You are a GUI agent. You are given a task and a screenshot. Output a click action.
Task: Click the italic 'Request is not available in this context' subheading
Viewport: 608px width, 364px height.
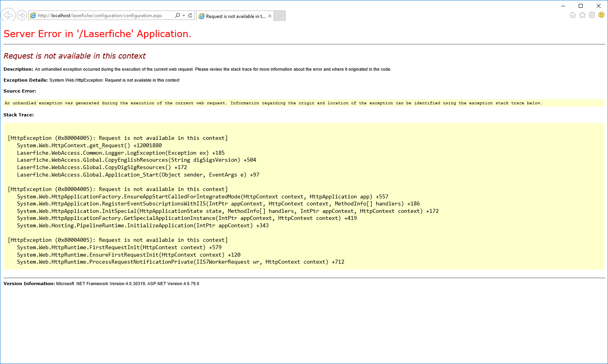75,56
